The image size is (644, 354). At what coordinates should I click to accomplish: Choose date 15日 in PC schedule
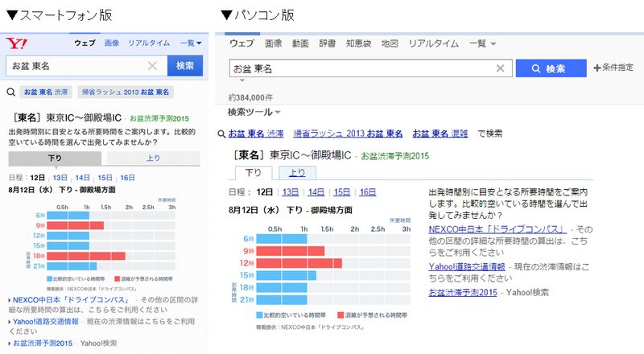pyautogui.click(x=342, y=192)
